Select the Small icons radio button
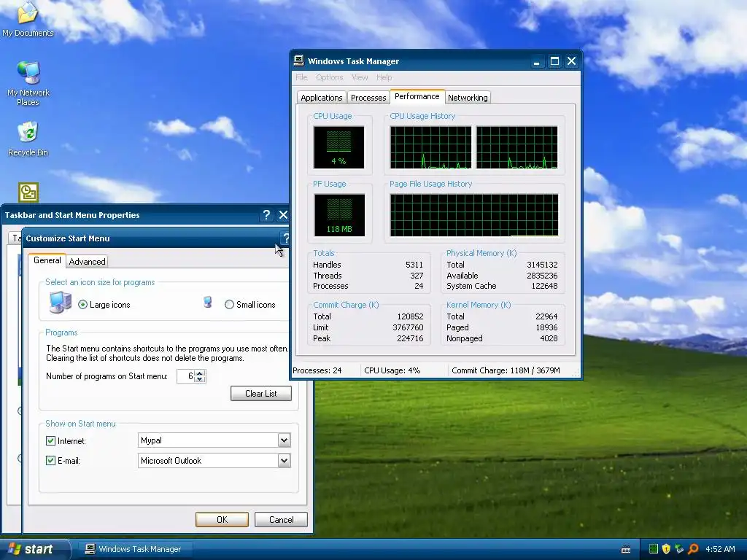747x560 pixels. [x=229, y=305]
